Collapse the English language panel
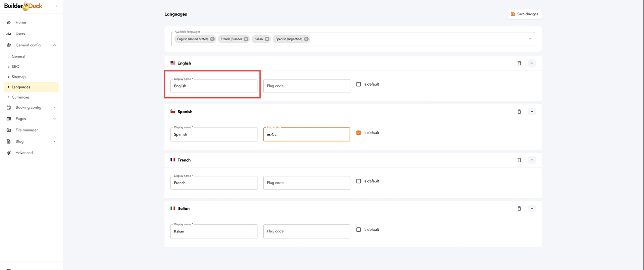This screenshot has width=644, height=270. (532, 63)
